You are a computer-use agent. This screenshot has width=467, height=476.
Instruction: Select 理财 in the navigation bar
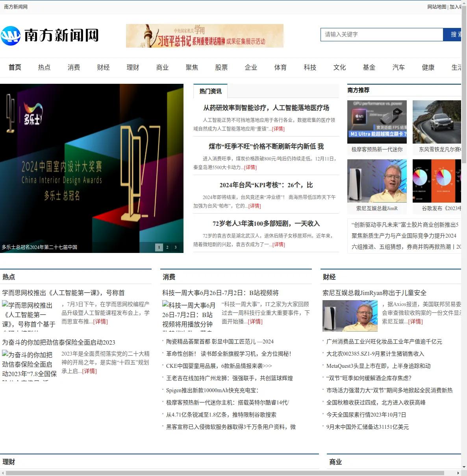click(133, 67)
